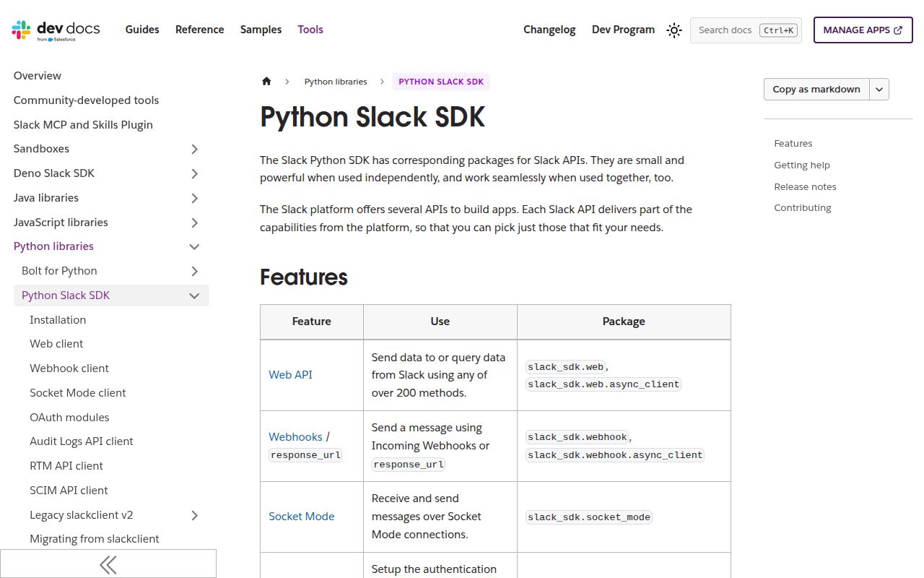
Task: Expand the Sandboxes sidebar section
Action: tap(194, 149)
